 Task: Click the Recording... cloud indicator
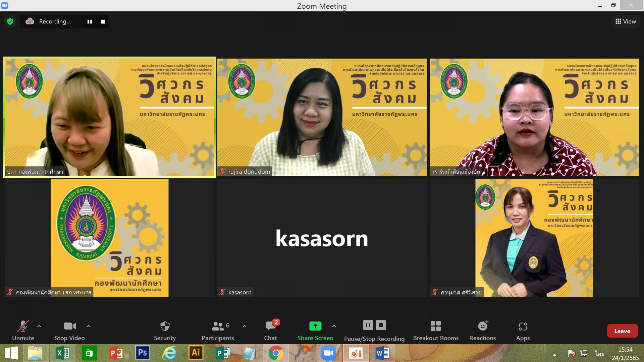48,21
